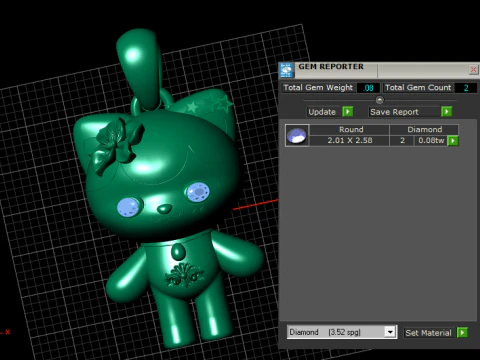
Task: Click the 0.08tw weight cell
Action: point(431,140)
